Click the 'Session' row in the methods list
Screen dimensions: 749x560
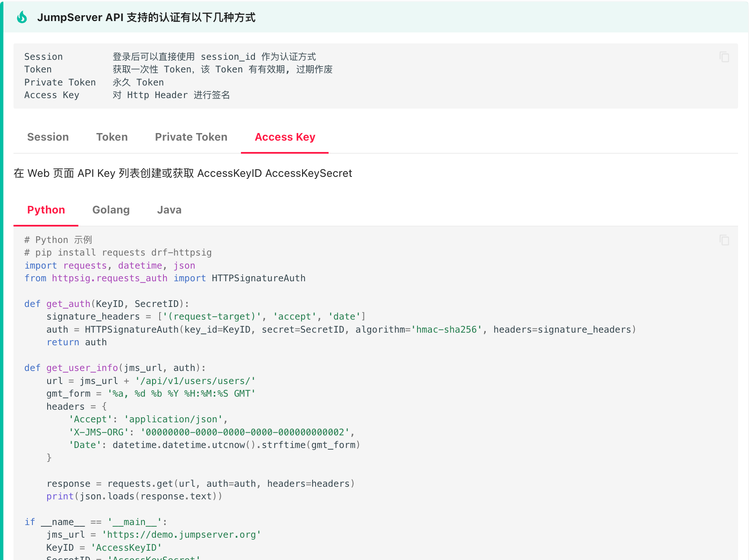(x=170, y=57)
